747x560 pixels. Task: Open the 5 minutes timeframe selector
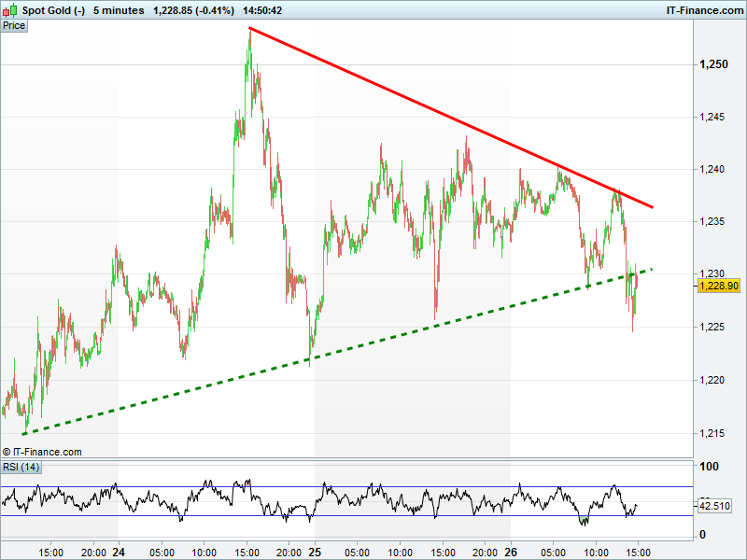119,10
